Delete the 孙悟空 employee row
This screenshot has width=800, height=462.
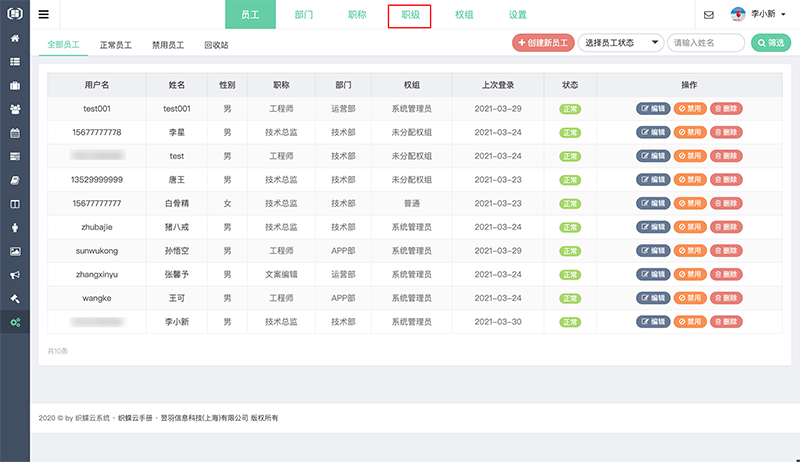point(726,250)
